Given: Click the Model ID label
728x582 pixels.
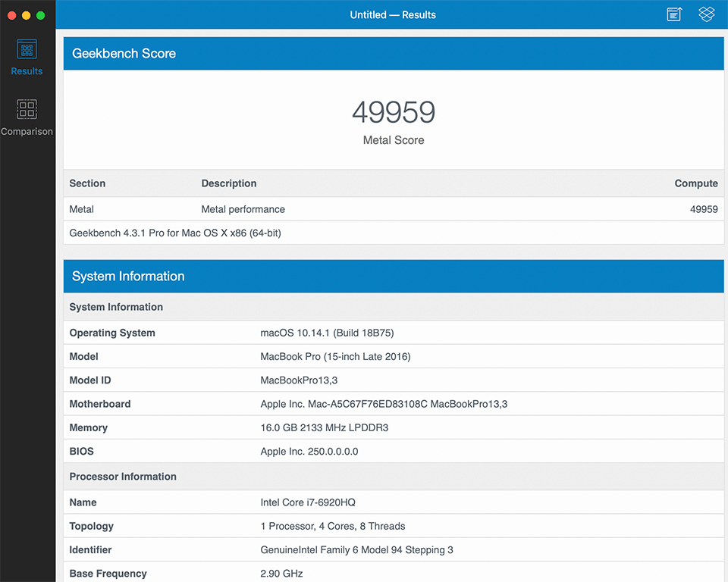Looking at the screenshot, I should [90, 380].
